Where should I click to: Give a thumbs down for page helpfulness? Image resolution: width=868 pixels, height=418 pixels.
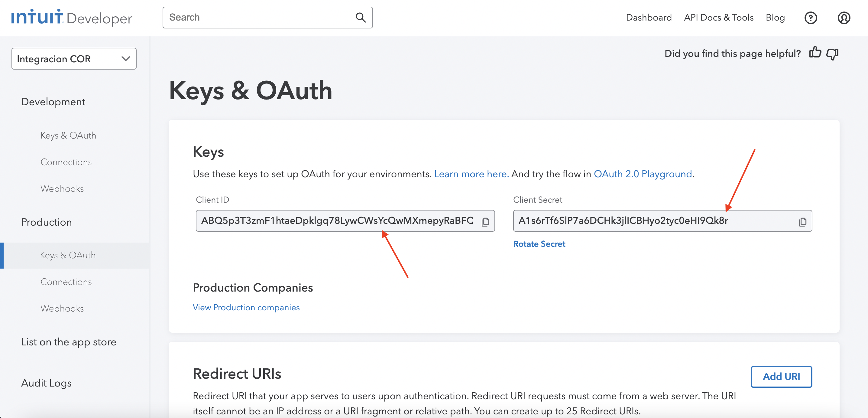click(832, 54)
